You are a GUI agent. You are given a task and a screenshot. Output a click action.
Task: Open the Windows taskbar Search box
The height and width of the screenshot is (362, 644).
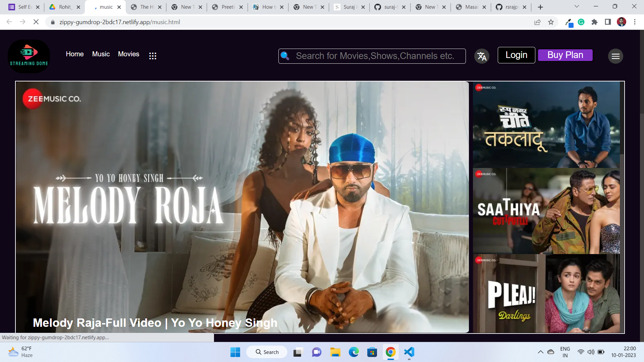267,352
